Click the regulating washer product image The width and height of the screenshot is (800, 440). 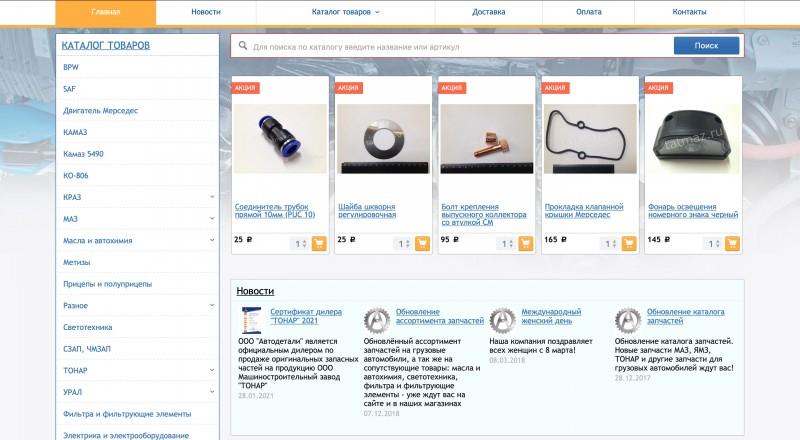click(384, 139)
